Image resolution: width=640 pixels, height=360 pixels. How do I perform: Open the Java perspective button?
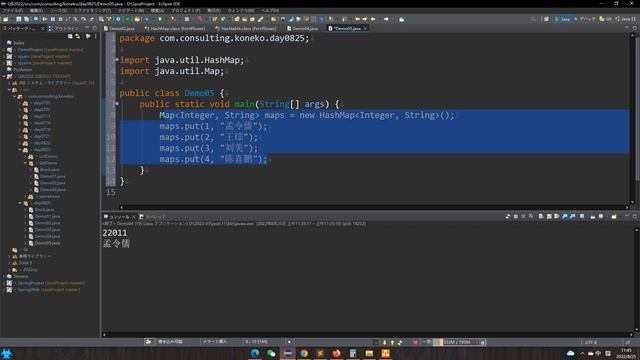point(562,19)
